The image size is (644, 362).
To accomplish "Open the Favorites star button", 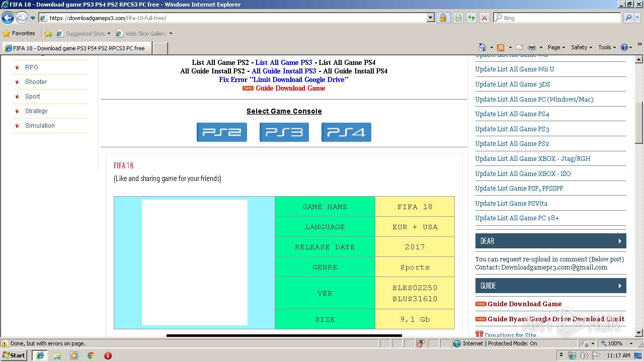I will (19, 33).
